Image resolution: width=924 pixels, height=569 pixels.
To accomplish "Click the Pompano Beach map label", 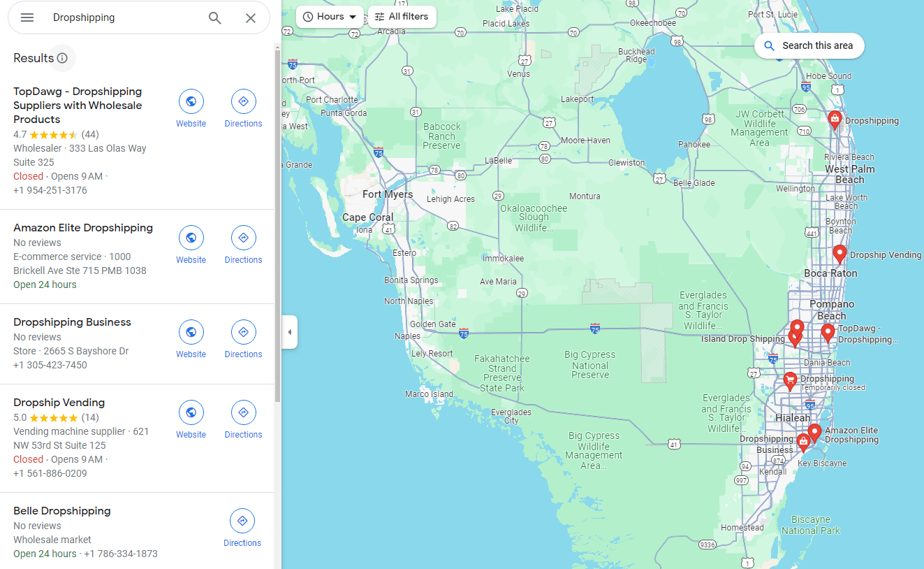I will coord(832,310).
